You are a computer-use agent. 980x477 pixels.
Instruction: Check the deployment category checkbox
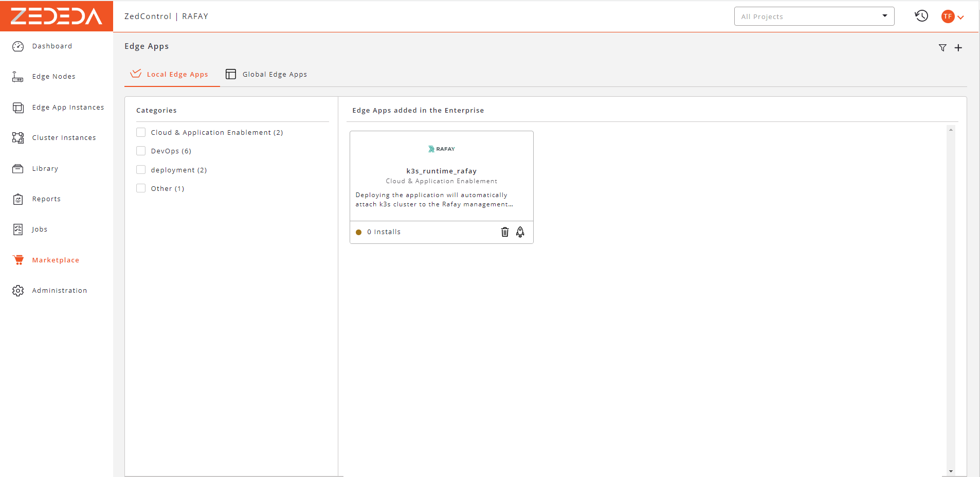click(141, 170)
